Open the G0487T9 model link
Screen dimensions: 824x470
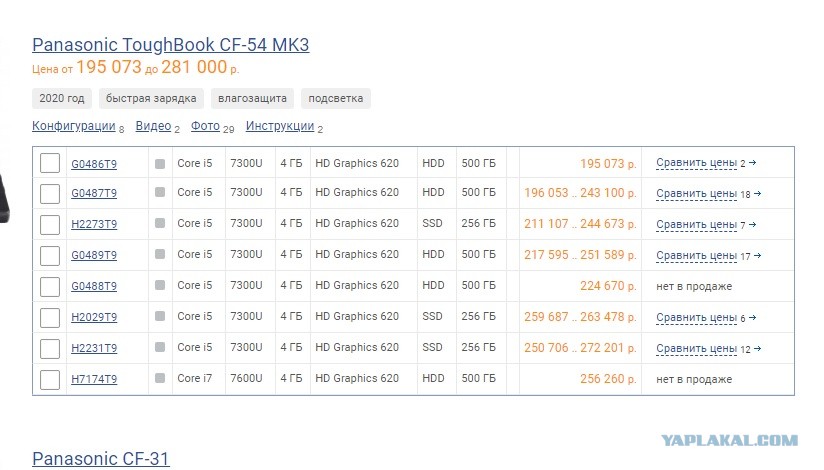coord(94,193)
